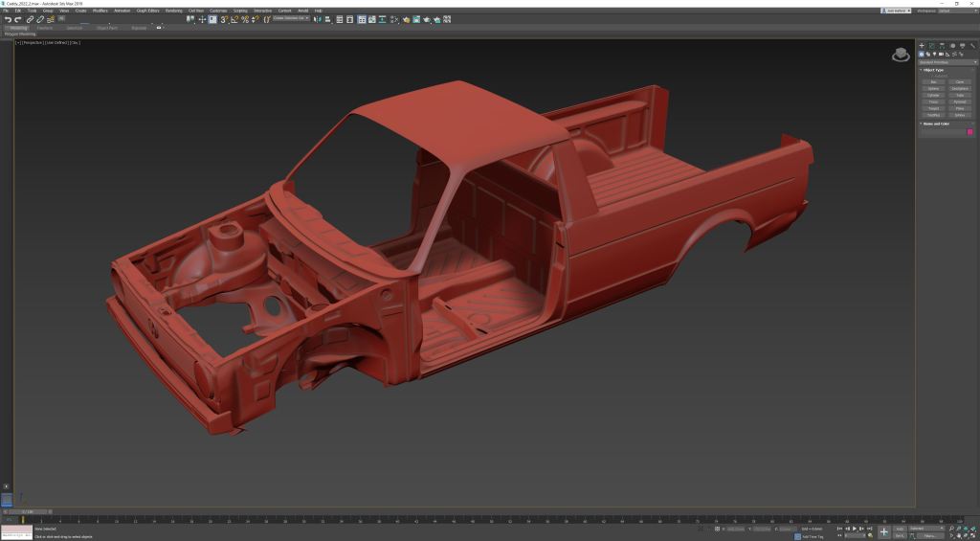Screen dimensions: 980x541
Task: Click the Teapot primitive button
Action: pos(933,108)
